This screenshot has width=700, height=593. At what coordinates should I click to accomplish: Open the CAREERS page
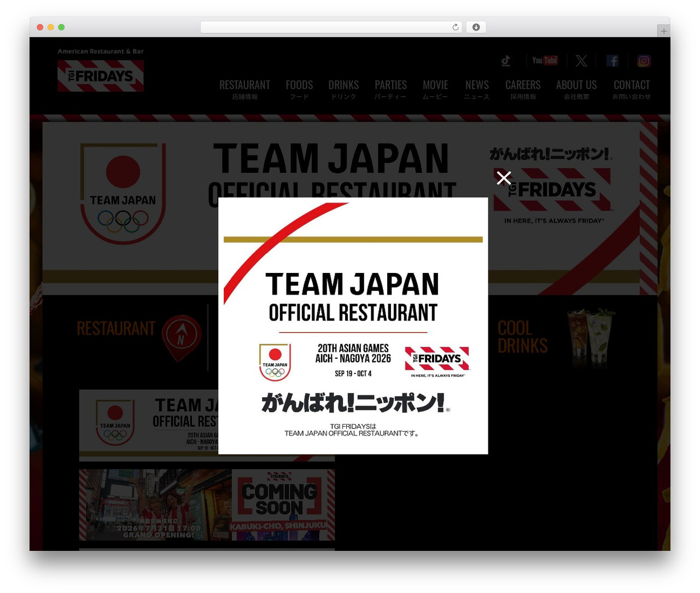[523, 89]
